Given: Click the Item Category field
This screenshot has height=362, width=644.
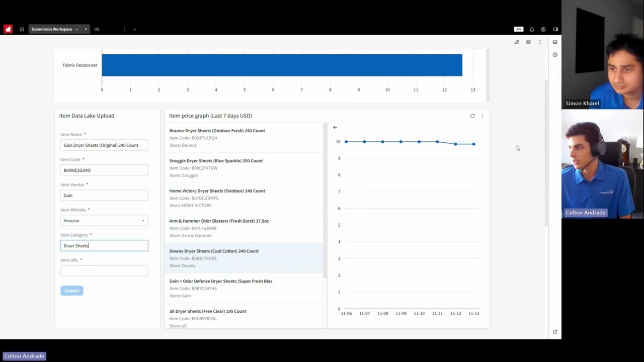Looking at the screenshot, I should [x=104, y=245].
